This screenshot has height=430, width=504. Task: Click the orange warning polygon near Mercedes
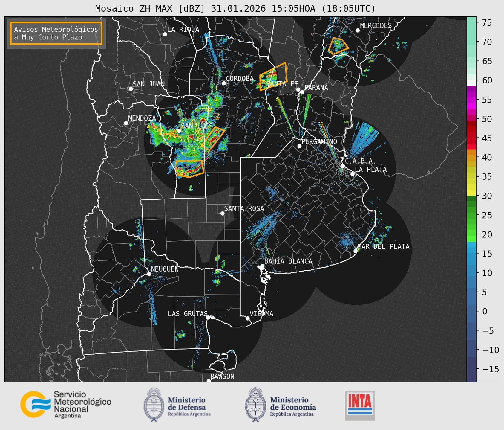[x=338, y=47]
